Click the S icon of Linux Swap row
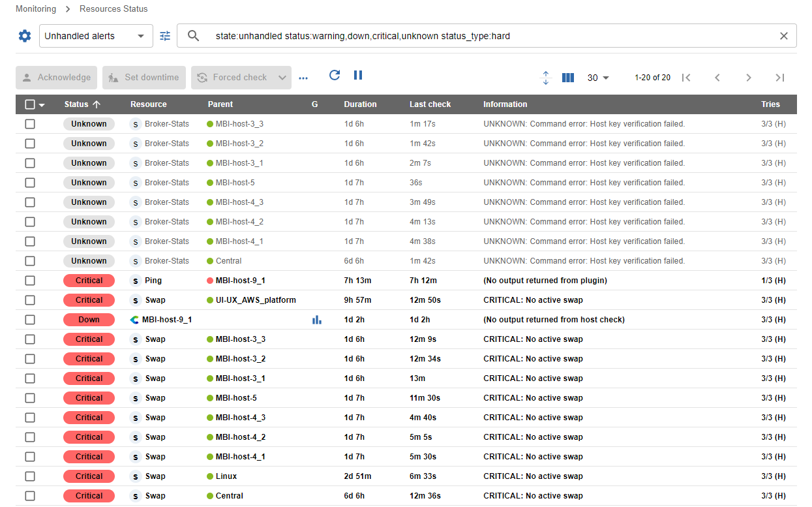The height and width of the screenshot is (507, 812). click(136, 476)
